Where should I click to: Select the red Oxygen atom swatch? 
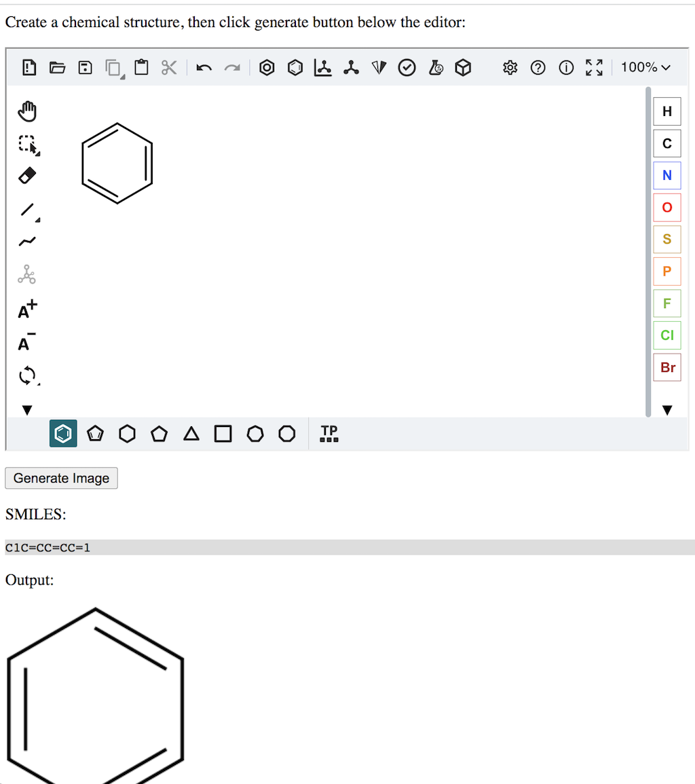[x=666, y=208]
